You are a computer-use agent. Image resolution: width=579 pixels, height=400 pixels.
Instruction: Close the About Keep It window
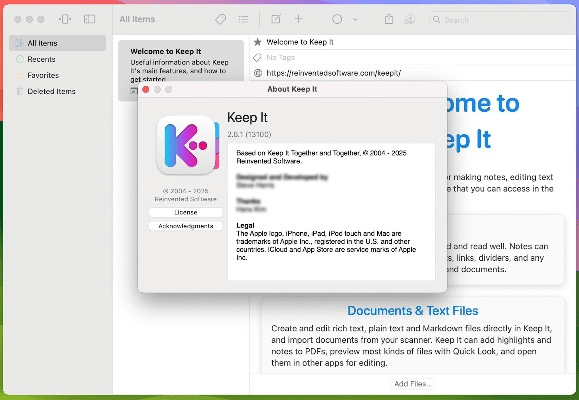point(146,89)
